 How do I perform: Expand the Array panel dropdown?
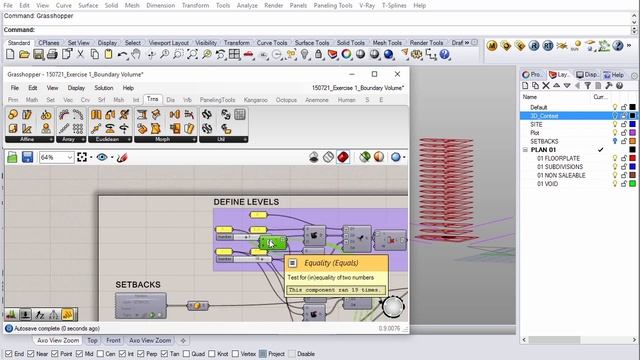[83, 140]
